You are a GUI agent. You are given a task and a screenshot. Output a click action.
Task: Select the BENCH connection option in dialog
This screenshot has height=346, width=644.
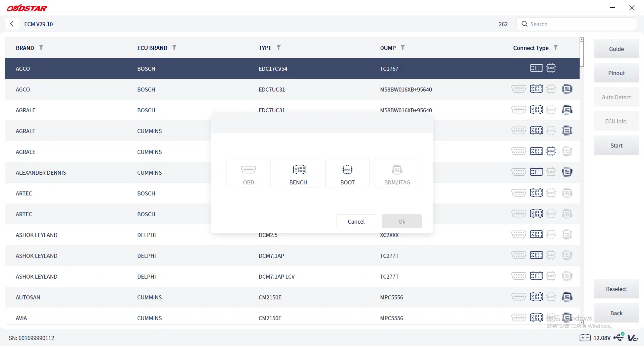click(x=298, y=173)
